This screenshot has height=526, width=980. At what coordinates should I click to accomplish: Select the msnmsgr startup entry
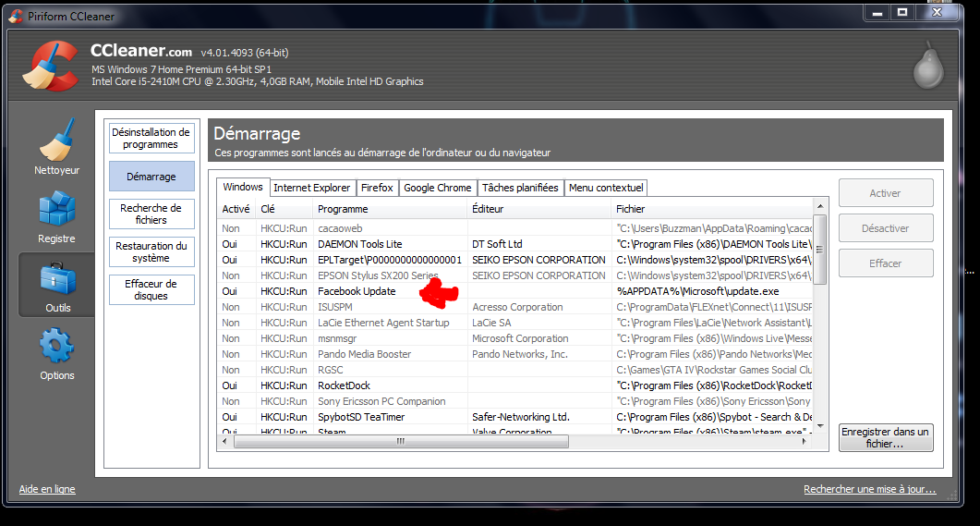515,338
